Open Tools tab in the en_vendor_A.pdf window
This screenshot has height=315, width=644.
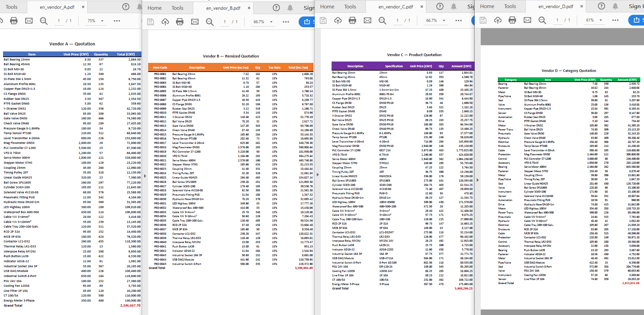point(11,7)
